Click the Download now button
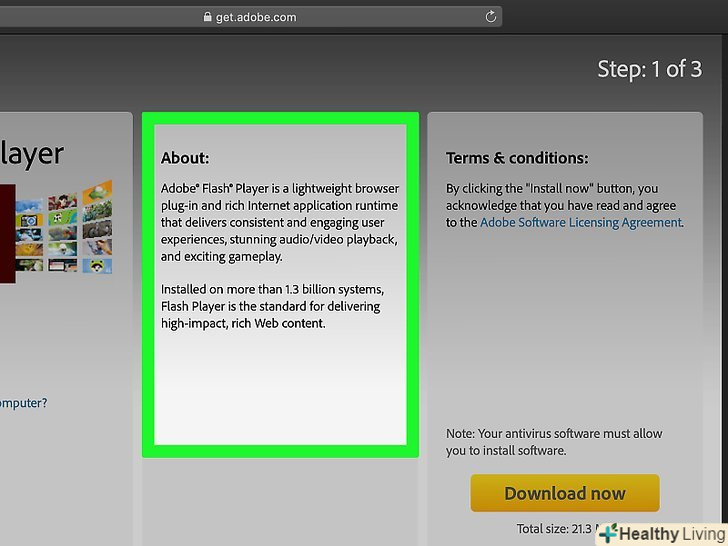Screen dimensions: 728x546 [565, 493]
